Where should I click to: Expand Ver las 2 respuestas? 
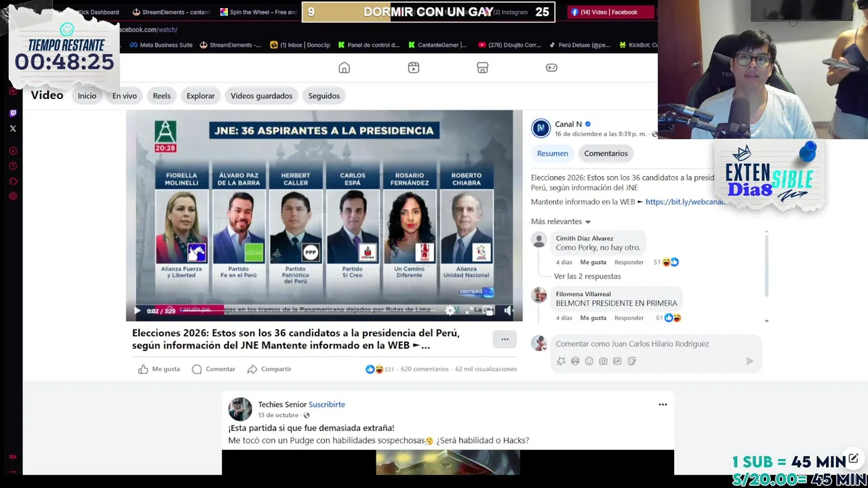tap(587, 277)
